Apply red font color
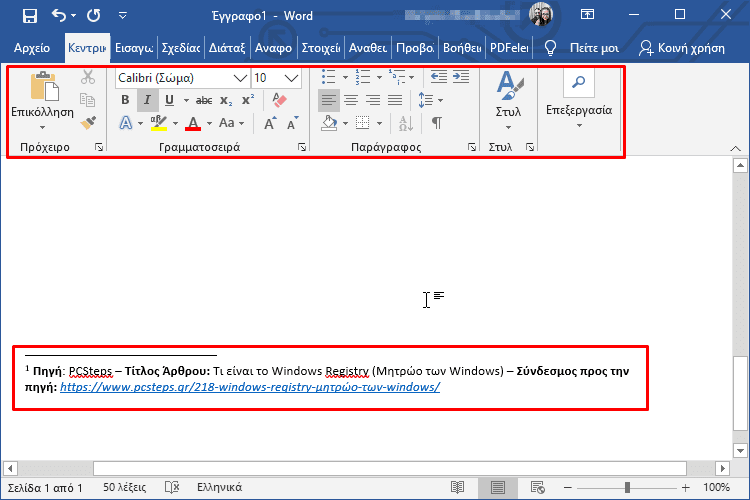 tap(193, 123)
